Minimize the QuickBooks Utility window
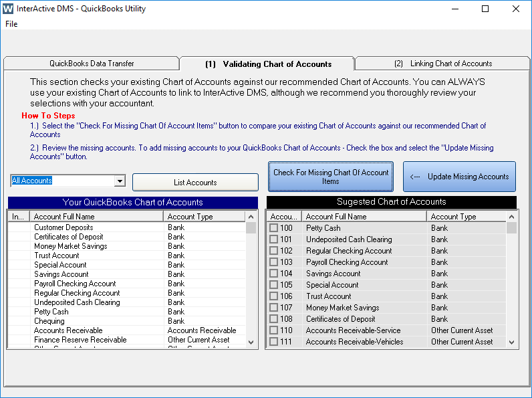 tap(455, 9)
